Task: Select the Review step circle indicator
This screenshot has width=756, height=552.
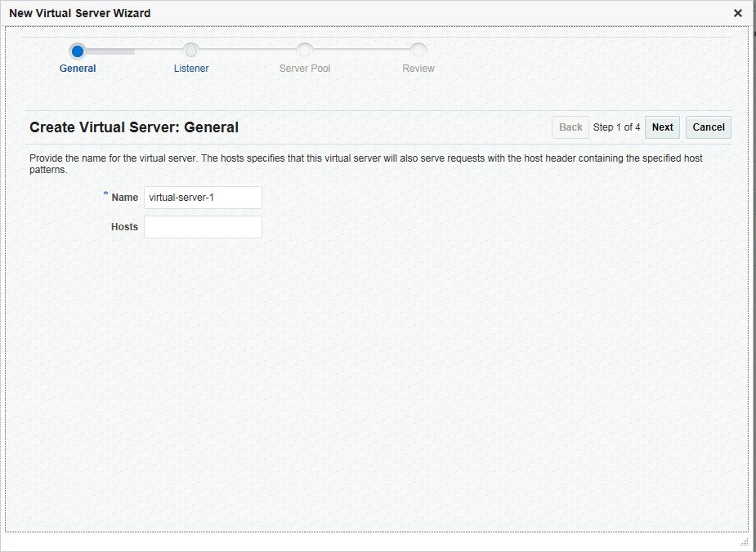Action: [418, 51]
